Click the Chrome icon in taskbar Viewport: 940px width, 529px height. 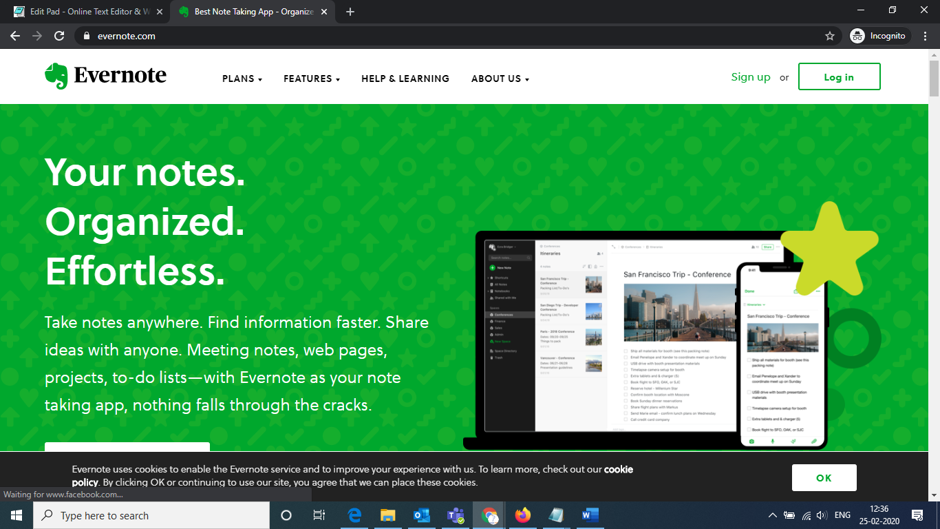point(489,515)
